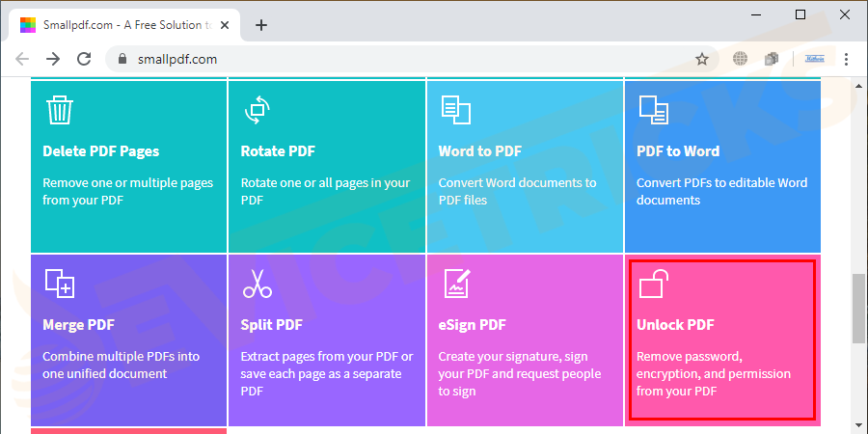Screen dimensions: 868x434
Task: Click the Merge PDF icon
Action: pos(60,284)
